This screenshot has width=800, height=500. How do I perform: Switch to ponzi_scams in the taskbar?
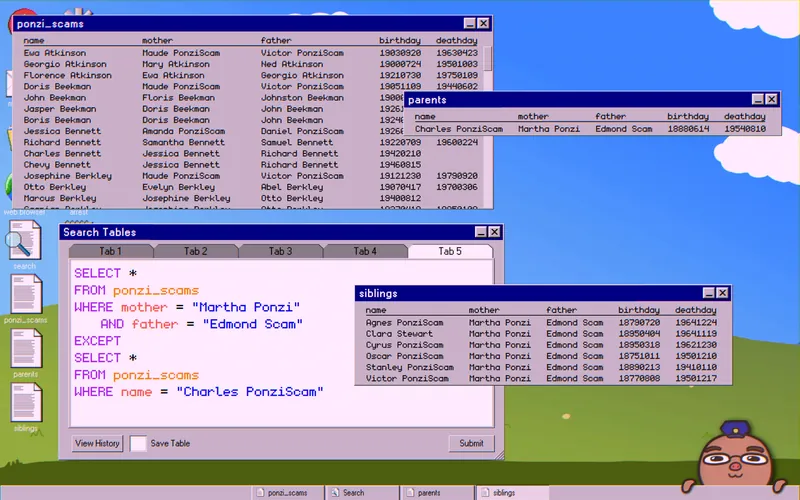(287, 492)
